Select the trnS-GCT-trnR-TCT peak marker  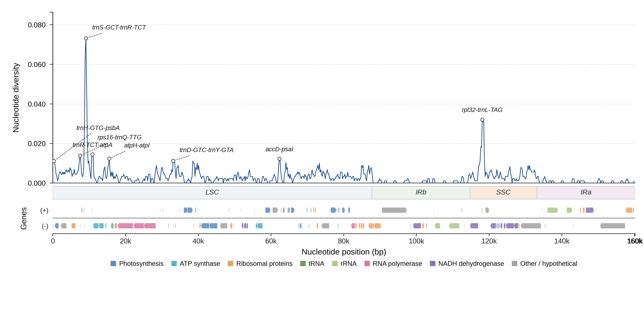86,38
